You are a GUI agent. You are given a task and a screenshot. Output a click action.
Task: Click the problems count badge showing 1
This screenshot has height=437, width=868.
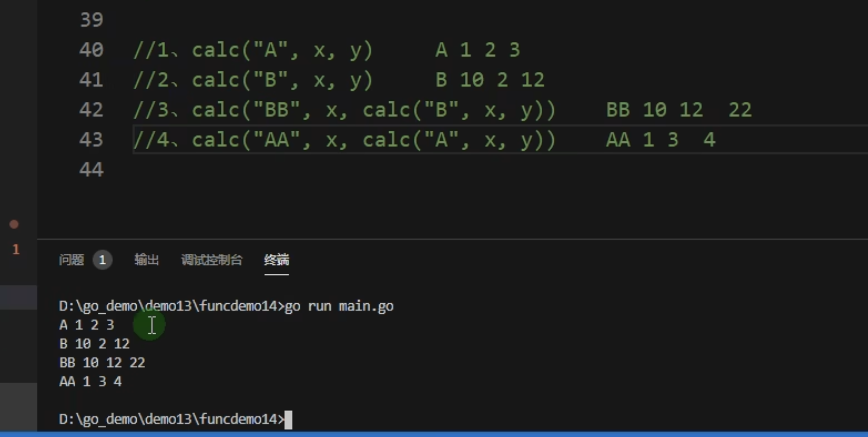click(x=102, y=260)
